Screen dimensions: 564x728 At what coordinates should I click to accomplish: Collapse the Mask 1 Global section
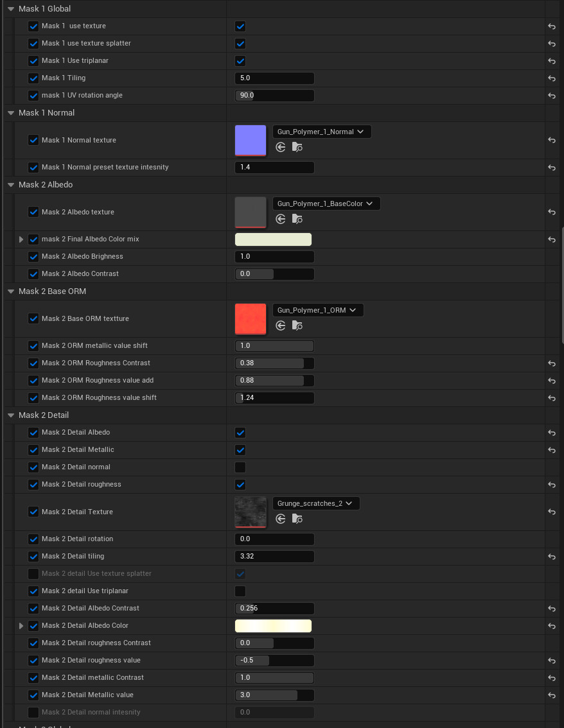click(11, 9)
